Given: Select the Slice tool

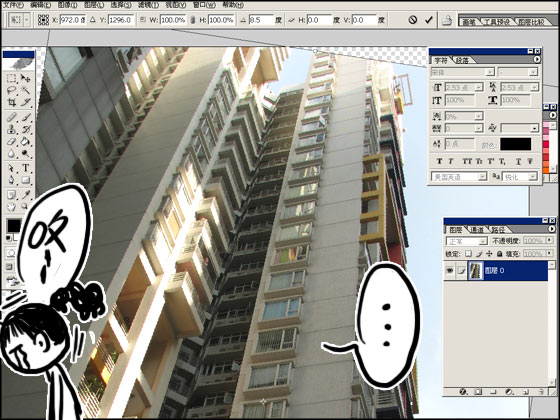Looking at the screenshot, I should (25, 102).
